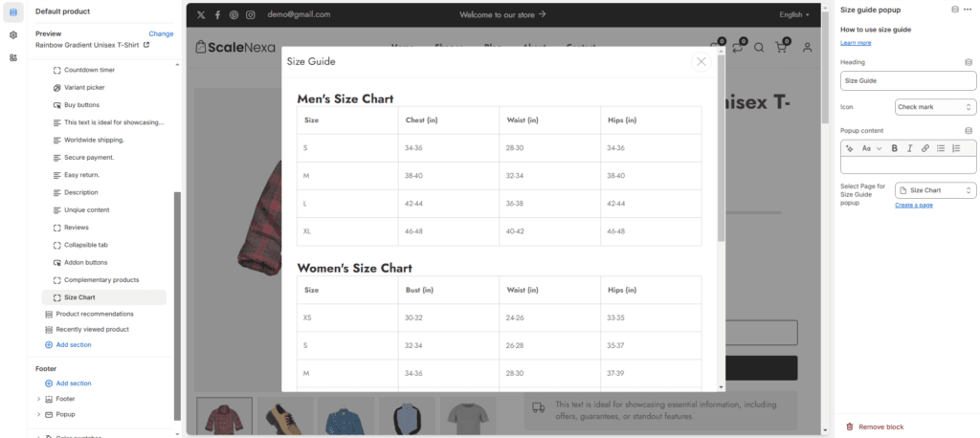Screen dimensions: 980x438
Task: Open the more actions ellipsis for Size guide popup
Action: (968, 10)
